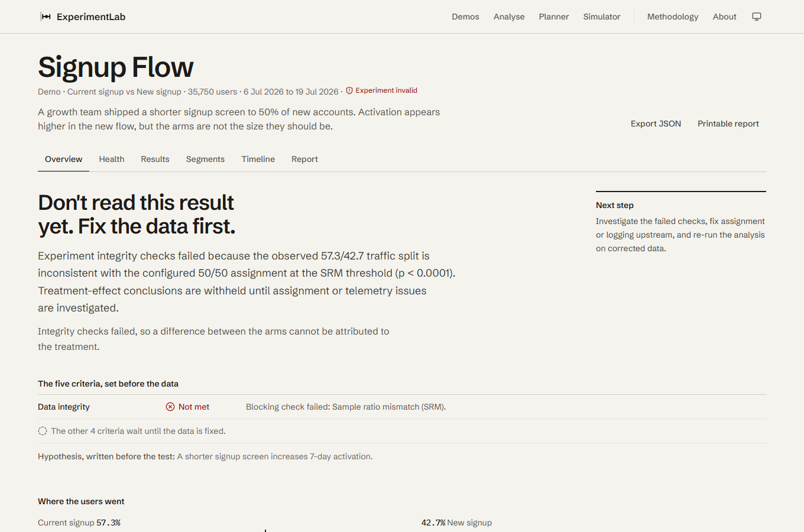Screen dimensions: 804x532
Task: Click the '35,750 users' metadata text
Action: (x=212, y=92)
